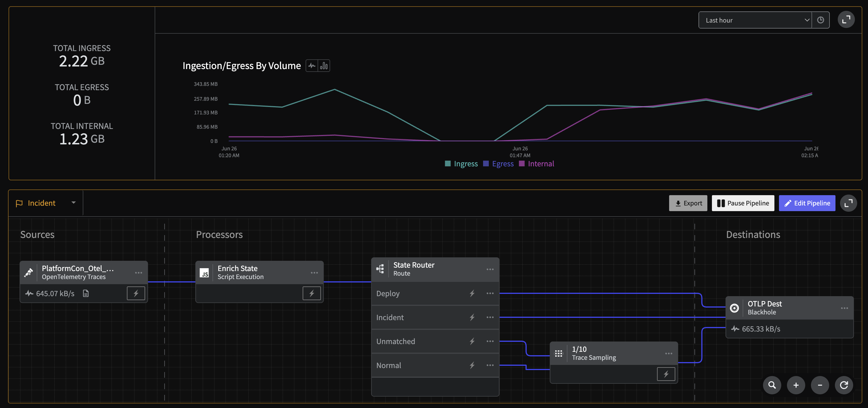Open options for Unmatched route

(490, 341)
